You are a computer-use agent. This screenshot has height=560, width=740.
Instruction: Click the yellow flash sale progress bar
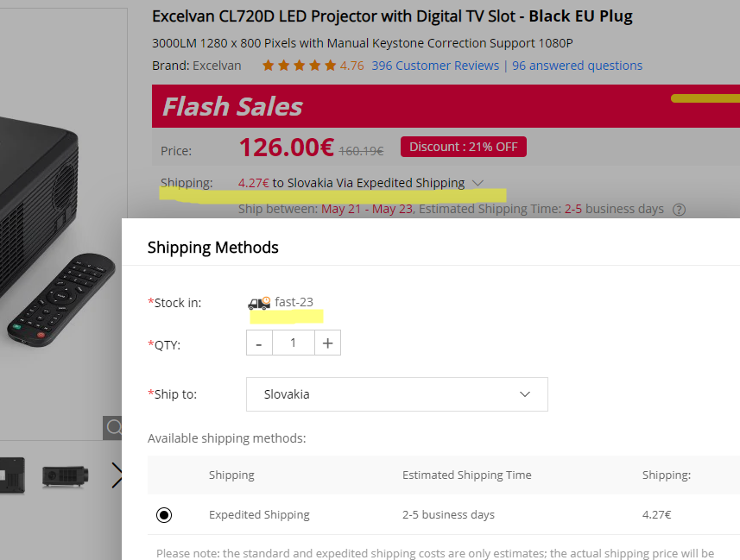click(x=705, y=98)
